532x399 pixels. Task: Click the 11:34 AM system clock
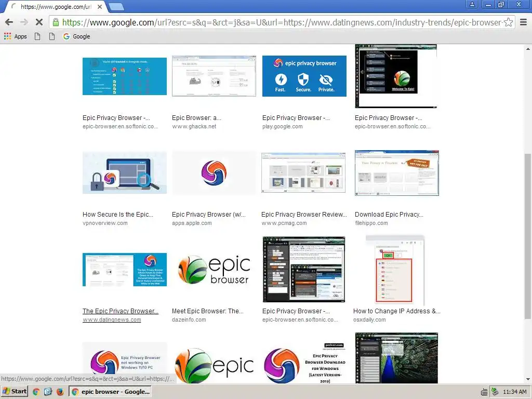click(515, 392)
